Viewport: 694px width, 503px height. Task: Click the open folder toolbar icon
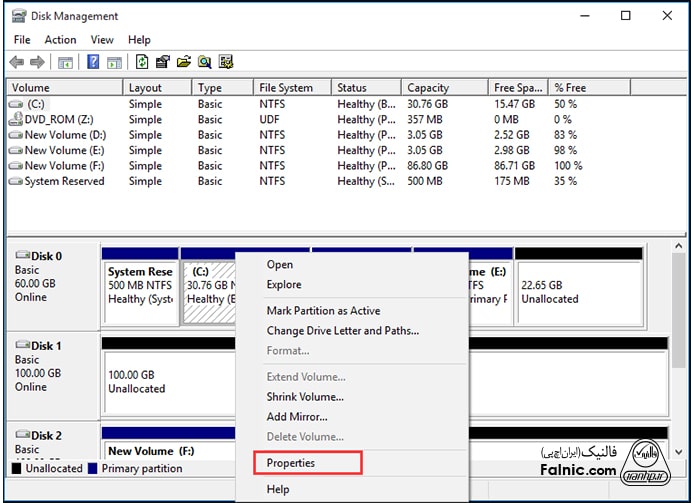tap(184, 62)
